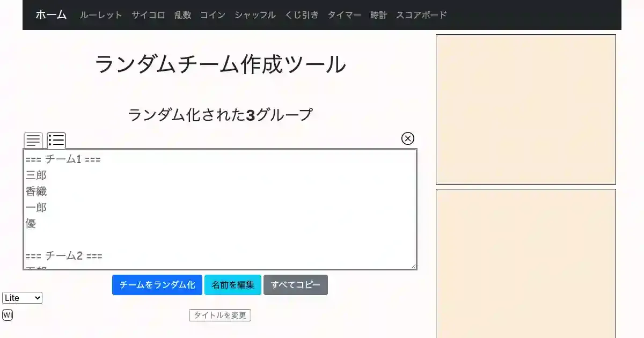644x338 pixels.
Task: Go to くじ引き in navbar
Action: tap(302, 15)
